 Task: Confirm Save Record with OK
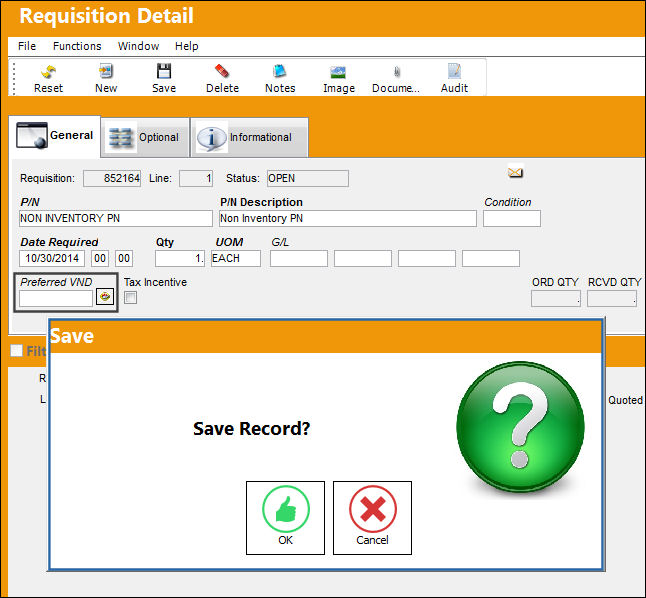pos(285,518)
